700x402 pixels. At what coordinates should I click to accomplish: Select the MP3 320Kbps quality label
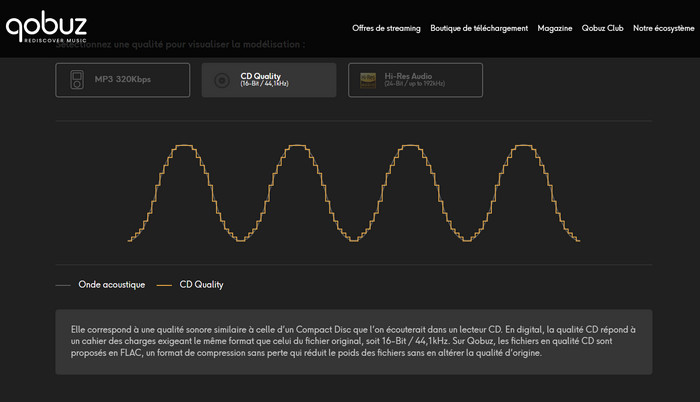[122, 80]
